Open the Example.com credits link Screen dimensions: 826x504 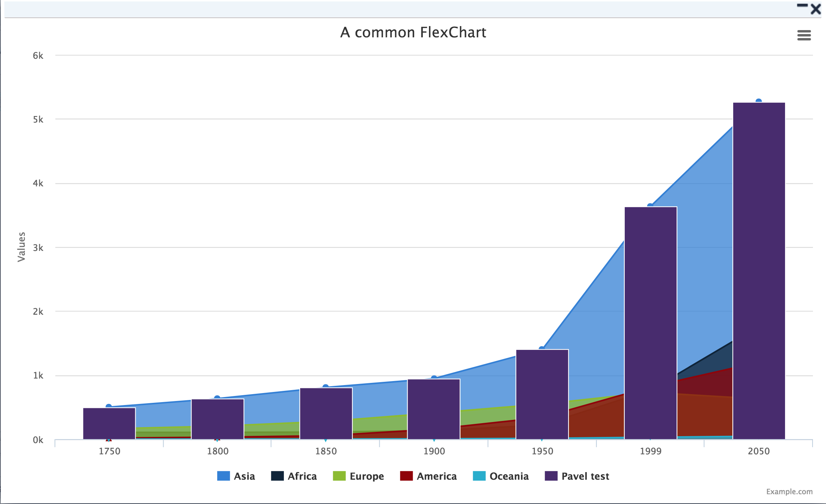[x=789, y=492]
